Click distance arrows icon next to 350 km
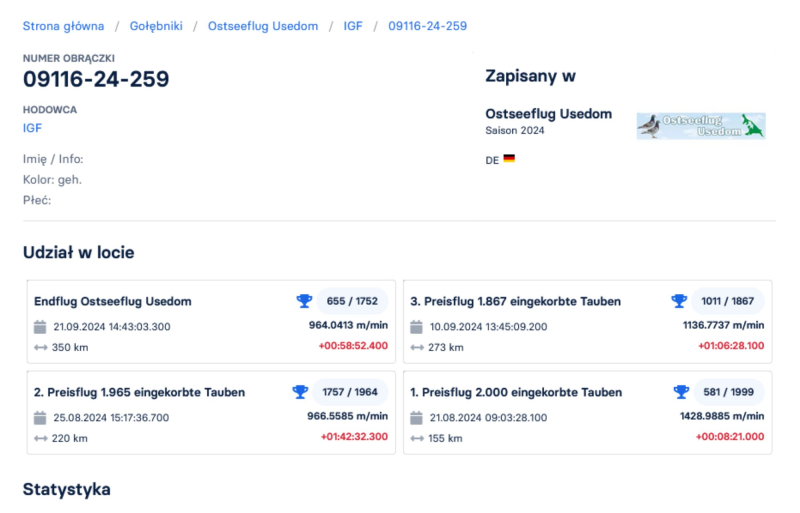This screenshot has width=800, height=513. 40,347
